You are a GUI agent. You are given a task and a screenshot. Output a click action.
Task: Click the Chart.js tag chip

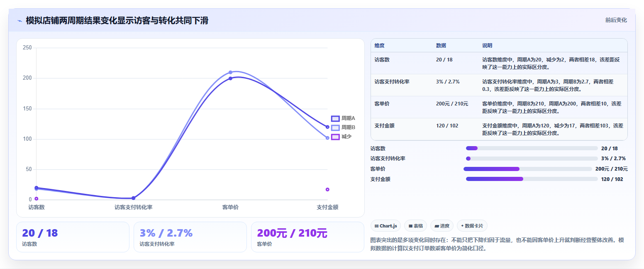(x=385, y=226)
